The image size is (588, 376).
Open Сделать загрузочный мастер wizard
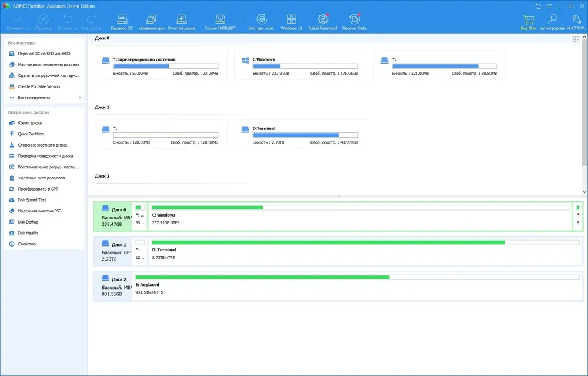click(44, 75)
